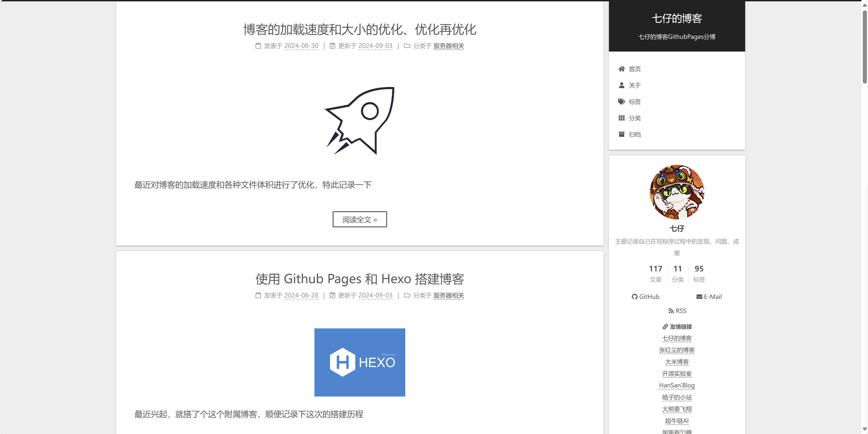Screen dimensions: 868x434
Task: Click the folder icon before 服务器相关
Action: (407, 46)
